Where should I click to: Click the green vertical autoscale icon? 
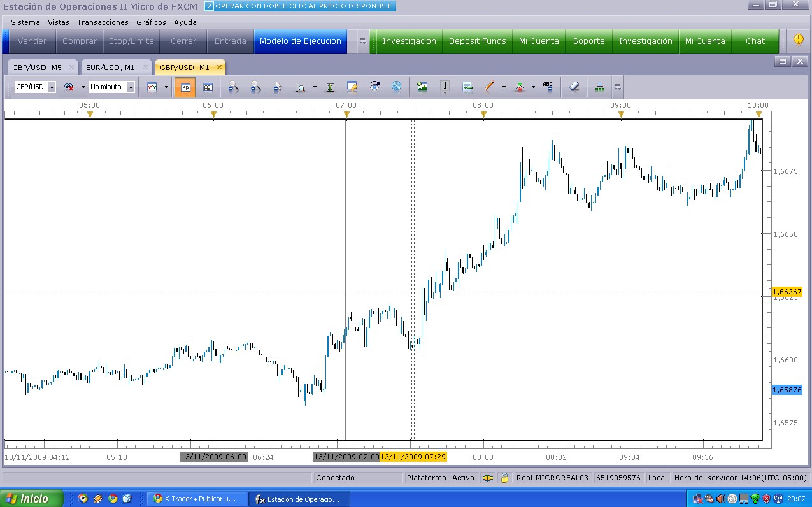pos(330,87)
